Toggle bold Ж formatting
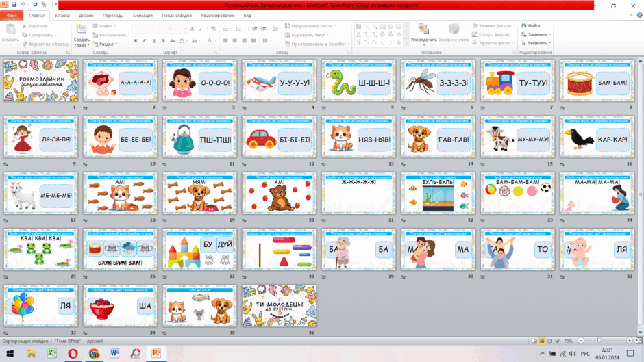The image size is (644, 362). 136,40
